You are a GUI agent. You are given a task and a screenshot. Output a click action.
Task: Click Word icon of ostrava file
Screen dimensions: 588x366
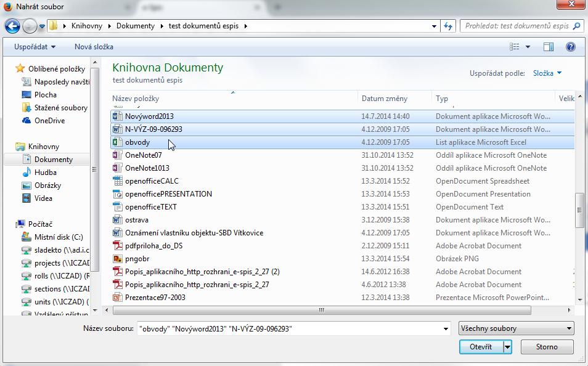click(117, 220)
